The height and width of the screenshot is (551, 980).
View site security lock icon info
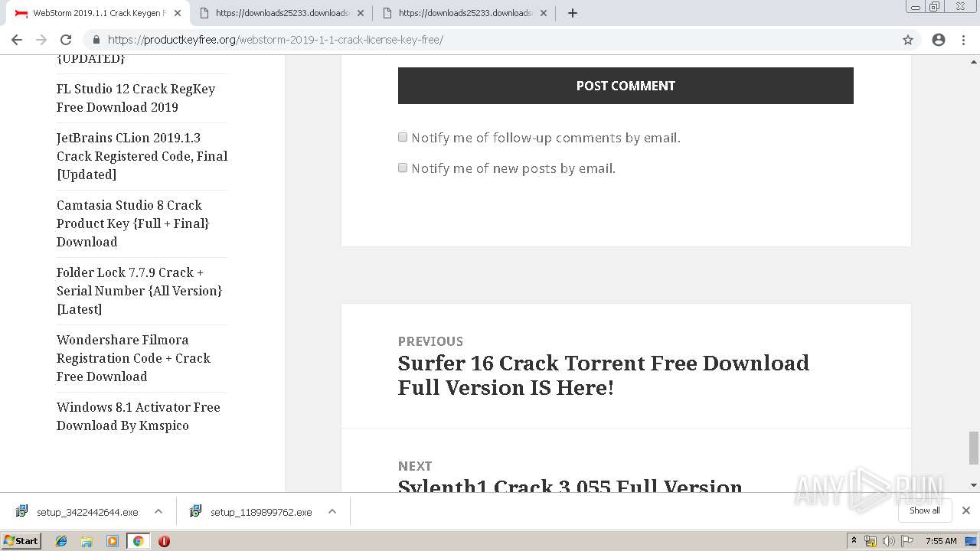point(96,40)
